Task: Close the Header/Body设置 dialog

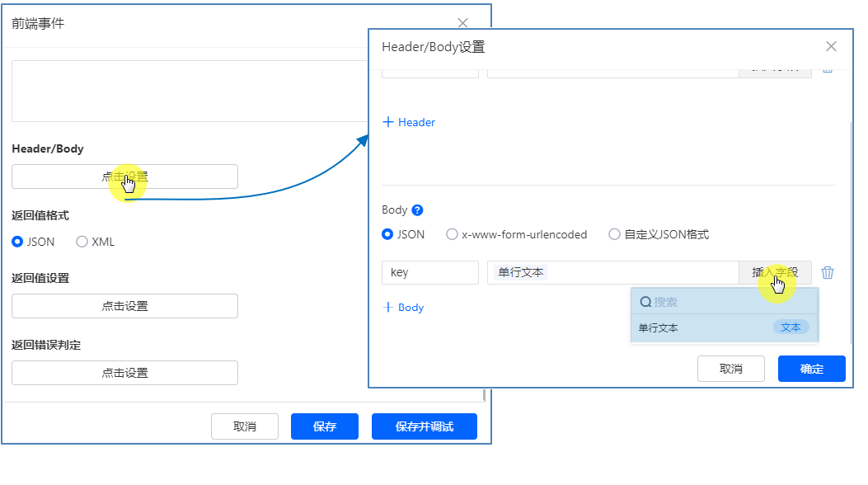Action: 831,47
